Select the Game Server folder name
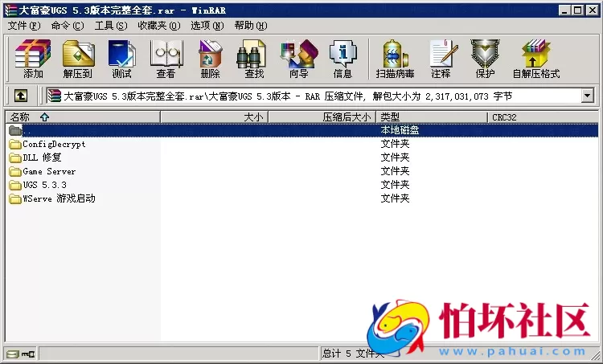The height and width of the screenshot is (364, 603). (49, 171)
